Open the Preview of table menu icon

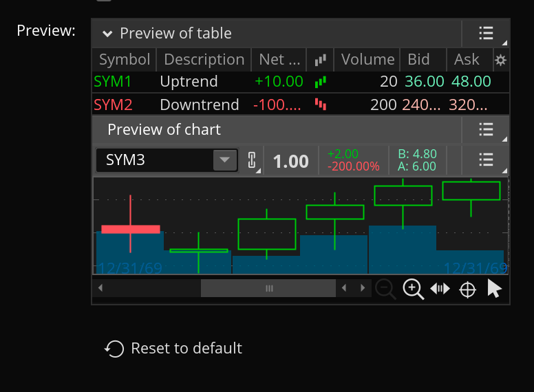486,33
